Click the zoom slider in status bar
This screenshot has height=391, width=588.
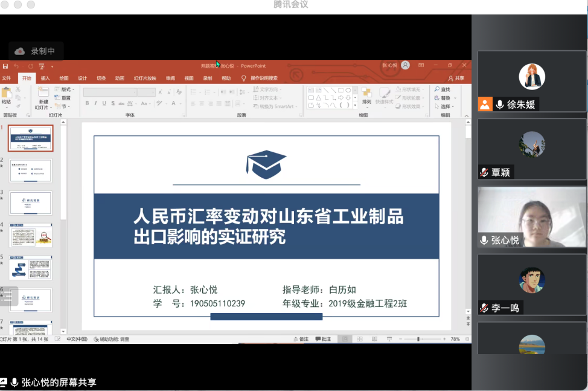click(419, 339)
